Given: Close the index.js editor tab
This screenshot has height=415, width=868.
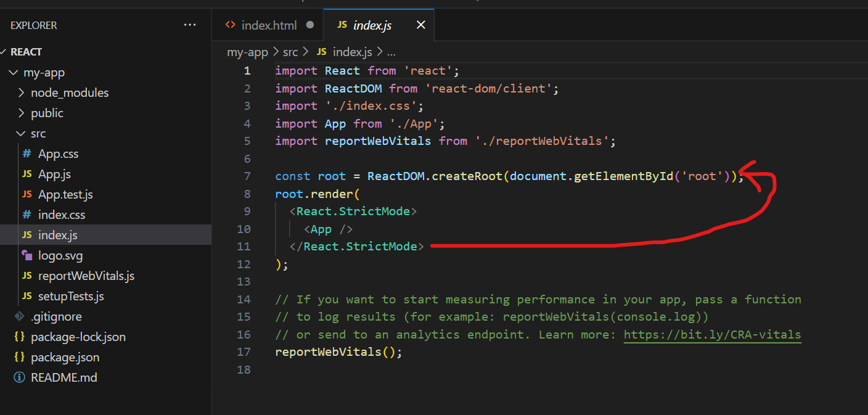Looking at the screenshot, I should pyautogui.click(x=421, y=25).
